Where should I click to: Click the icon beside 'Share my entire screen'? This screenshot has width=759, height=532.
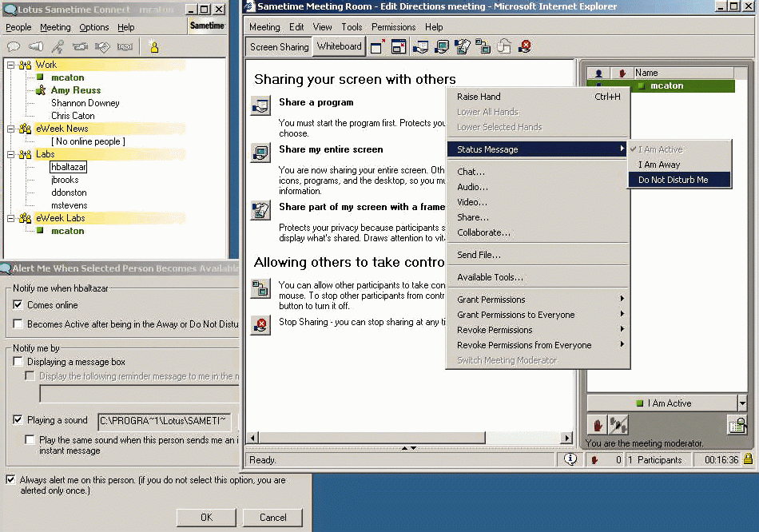260,153
